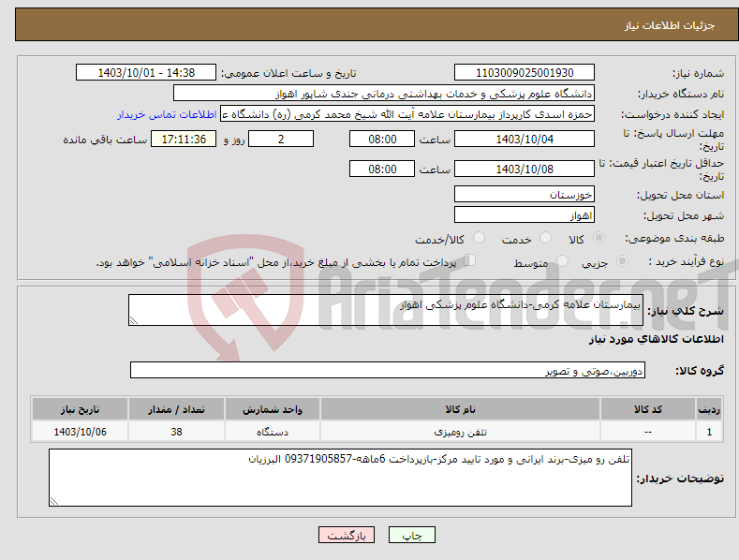
Task: Click the delivery province field خوزستان
Action: click(525, 194)
